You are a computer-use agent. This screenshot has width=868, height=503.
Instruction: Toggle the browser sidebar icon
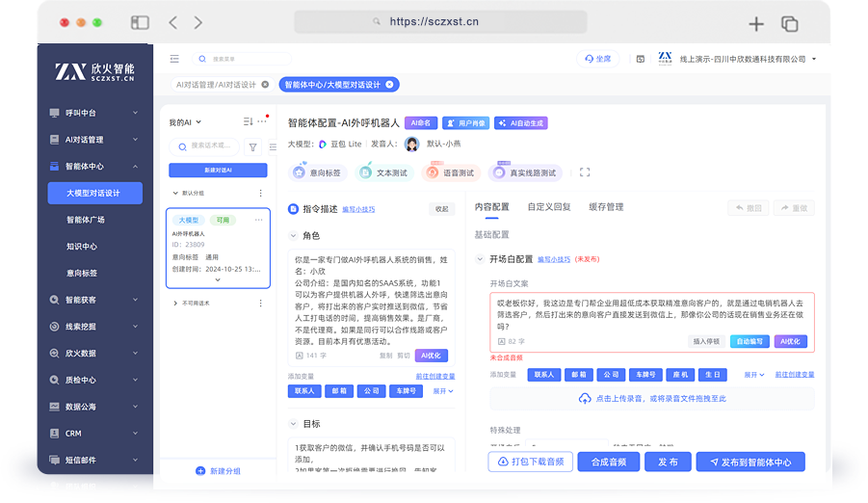[x=140, y=22]
